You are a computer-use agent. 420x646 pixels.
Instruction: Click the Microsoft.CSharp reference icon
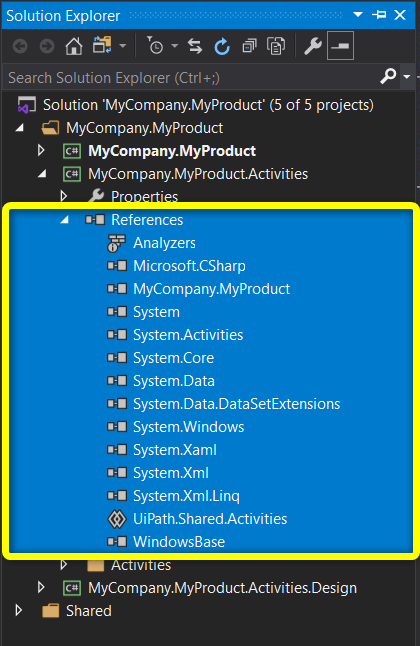117,266
